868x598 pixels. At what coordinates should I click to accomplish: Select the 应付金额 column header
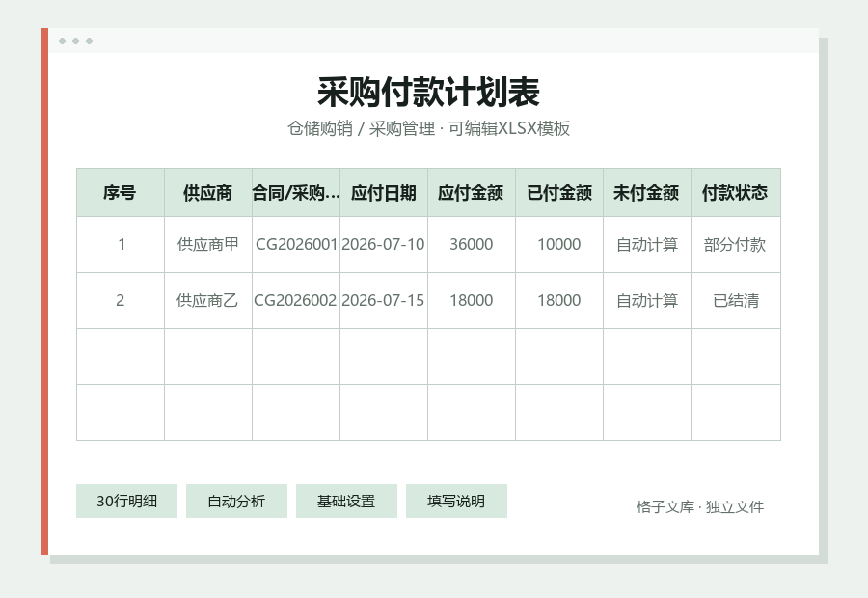pyautogui.click(x=472, y=193)
